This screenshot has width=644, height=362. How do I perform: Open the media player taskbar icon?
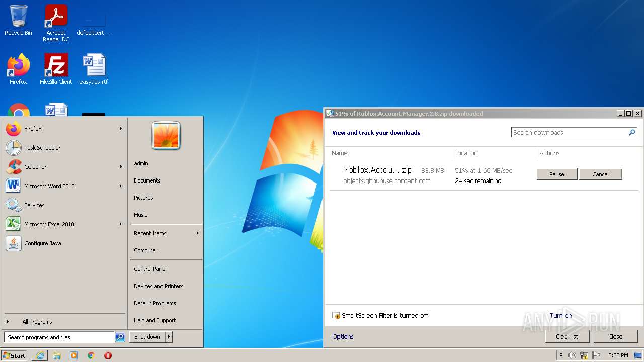[74, 355]
